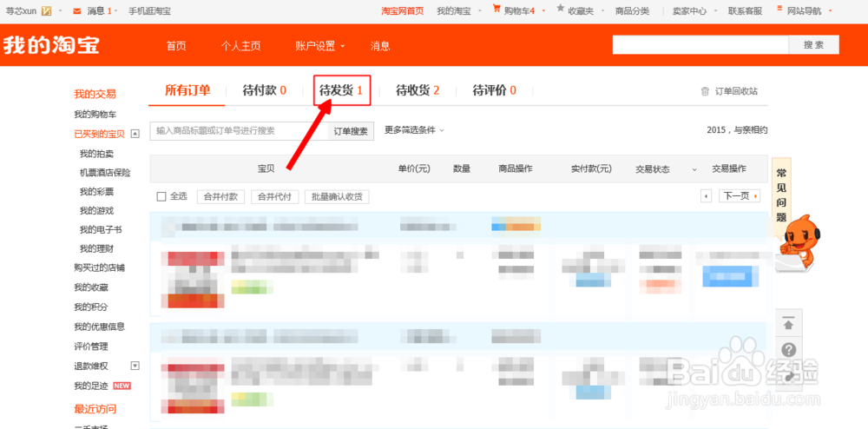
Task: Switch to the 待收货 tab
Action: pyautogui.click(x=418, y=90)
